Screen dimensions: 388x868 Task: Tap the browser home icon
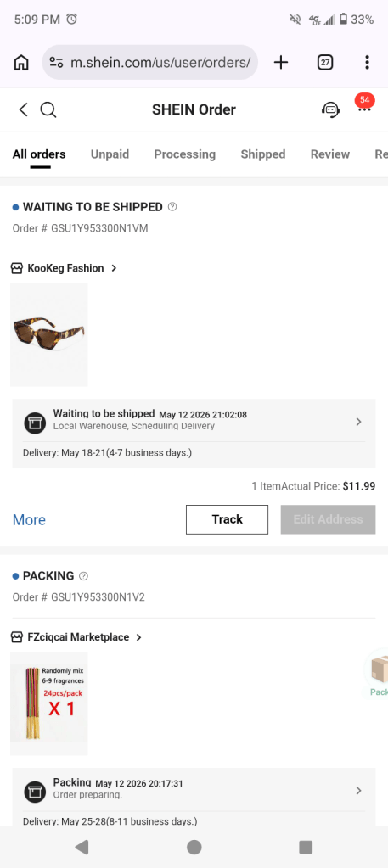(x=21, y=63)
